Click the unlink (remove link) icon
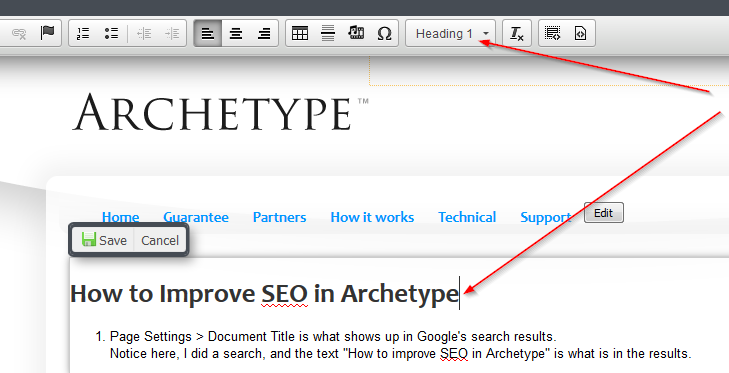729x373 pixels. 19,33
